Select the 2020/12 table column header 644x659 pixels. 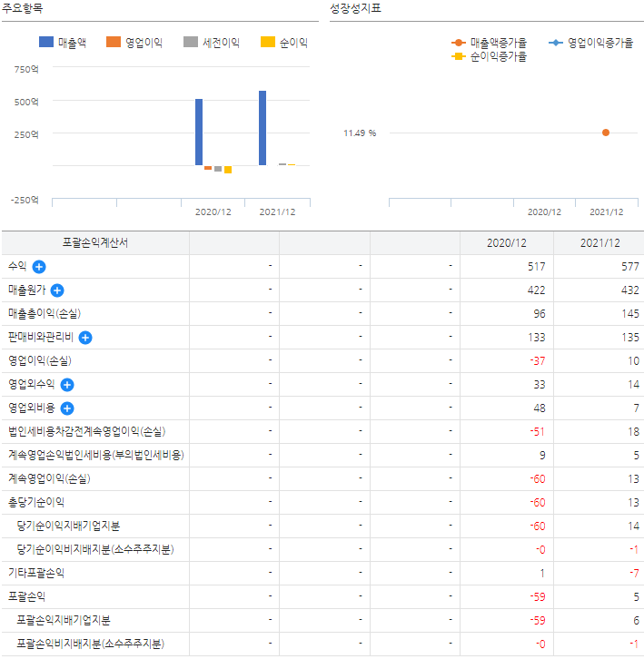pyautogui.click(x=507, y=243)
